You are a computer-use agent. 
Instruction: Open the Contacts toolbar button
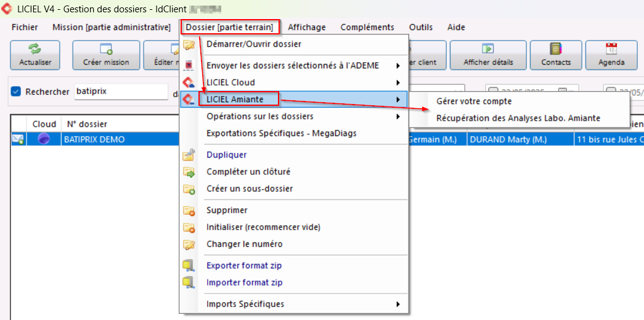click(x=556, y=55)
